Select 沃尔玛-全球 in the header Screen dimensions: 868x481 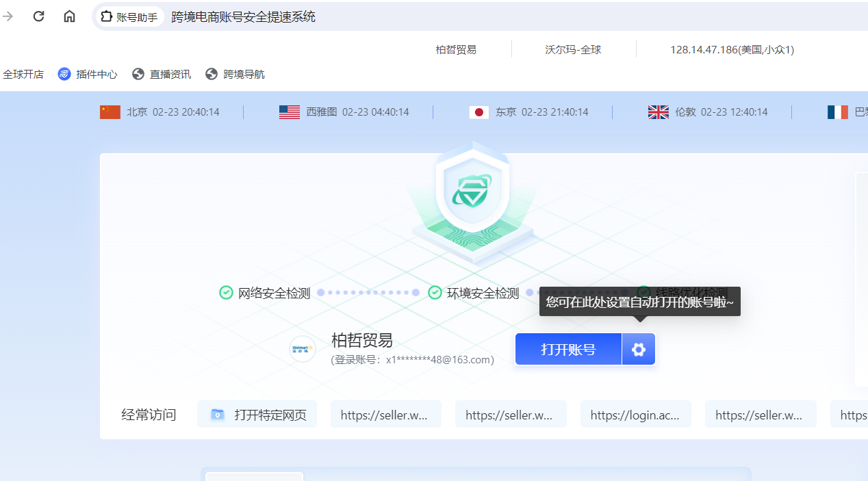(573, 49)
